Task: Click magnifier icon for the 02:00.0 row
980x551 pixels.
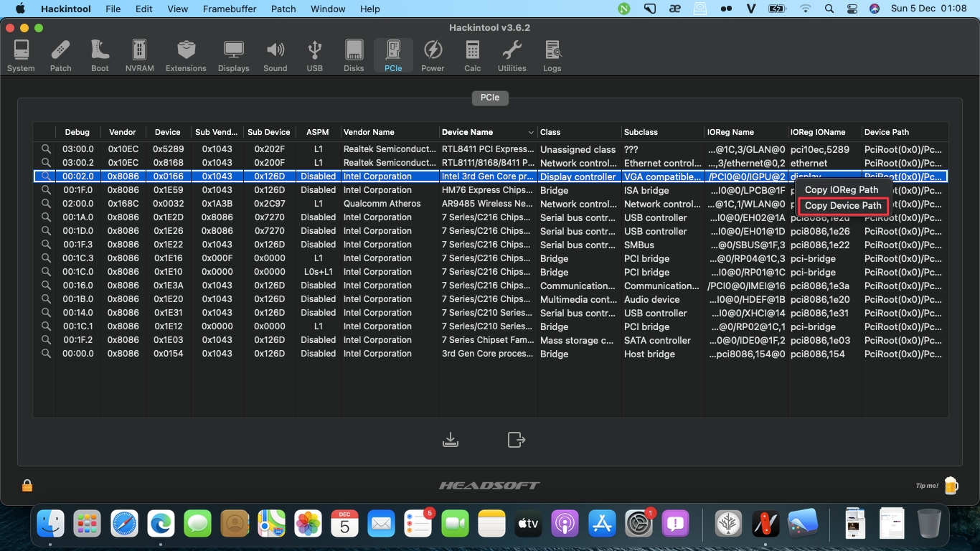Action: click(46, 204)
